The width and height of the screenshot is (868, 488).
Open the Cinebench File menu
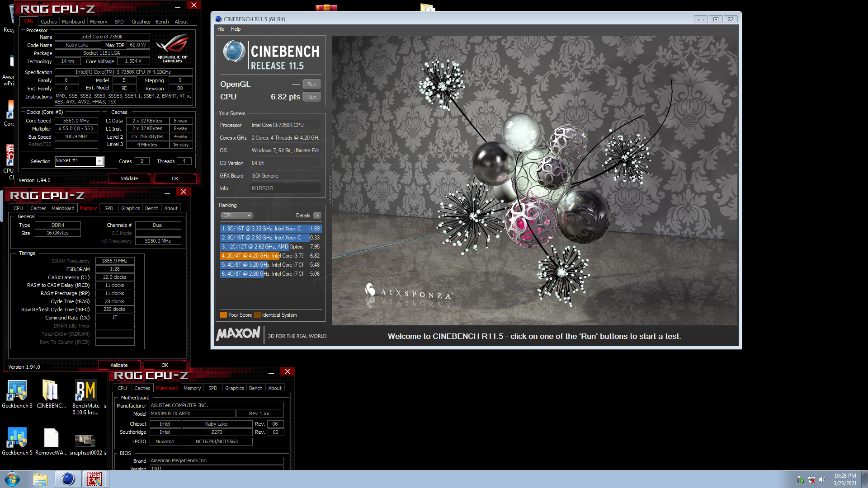(221, 29)
